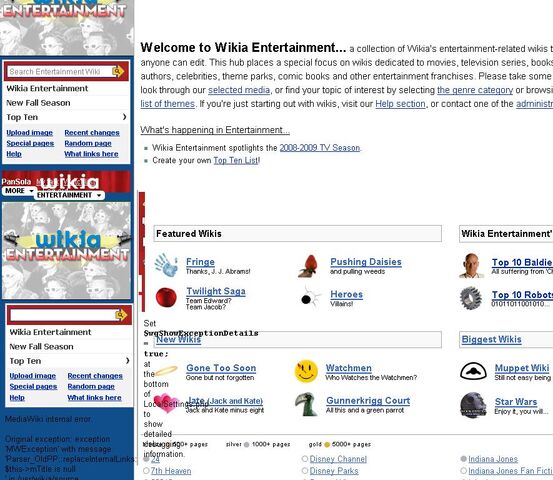
Task: Select the circle marker next to Disney Channel
Action: tap(305, 459)
